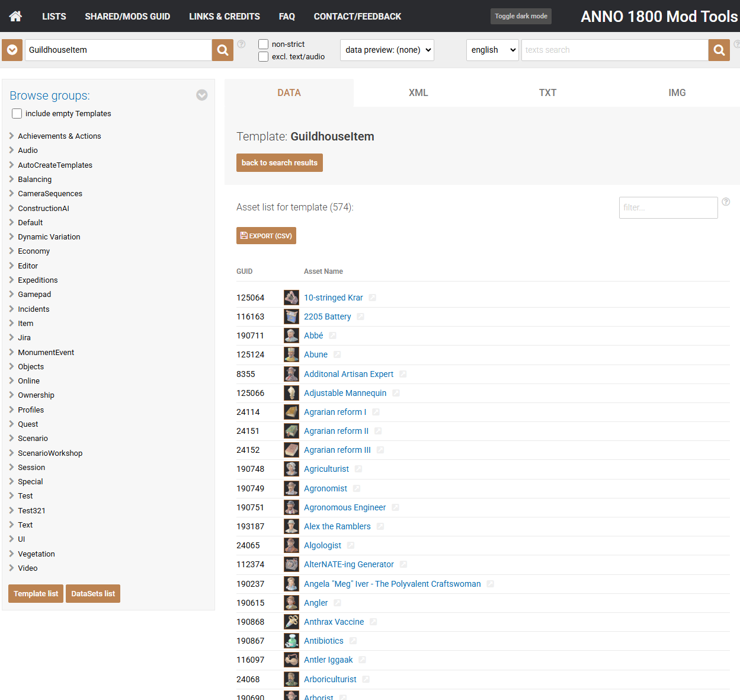Click the home icon in top navigation

tap(15, 16)
